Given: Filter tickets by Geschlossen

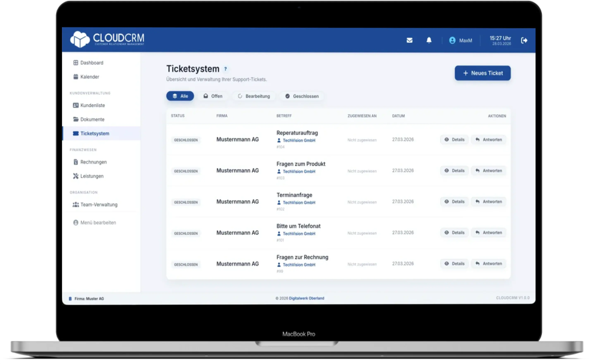Looking at the screenshot, I should coord(302,96).
